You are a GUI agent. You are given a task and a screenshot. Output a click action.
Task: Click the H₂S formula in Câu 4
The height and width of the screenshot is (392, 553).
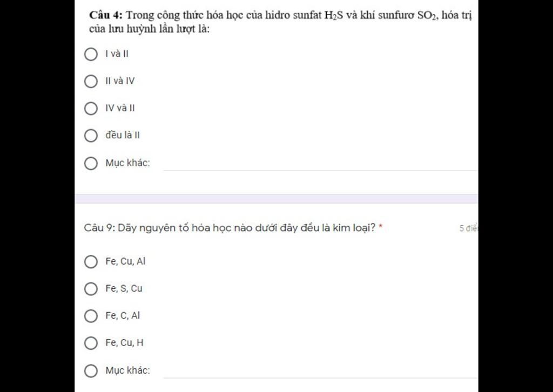pos(334,16)
